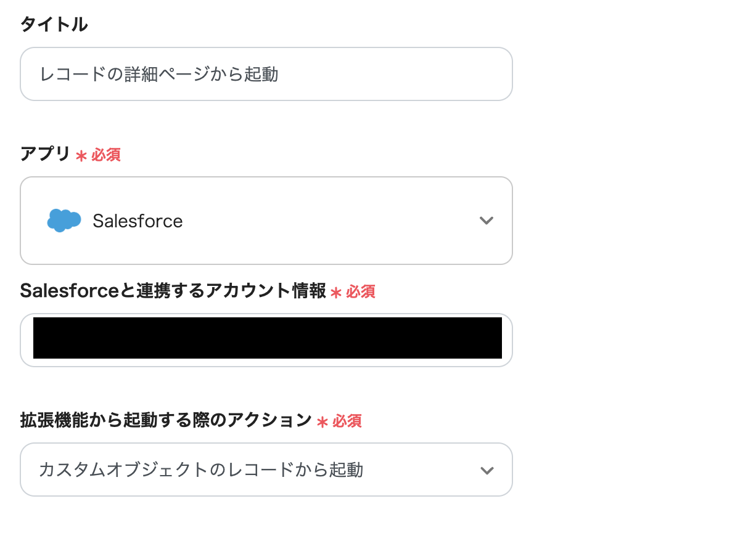Click the Salesforce cloud logo icon
This screenshot has width=756, height=541.
64,221
